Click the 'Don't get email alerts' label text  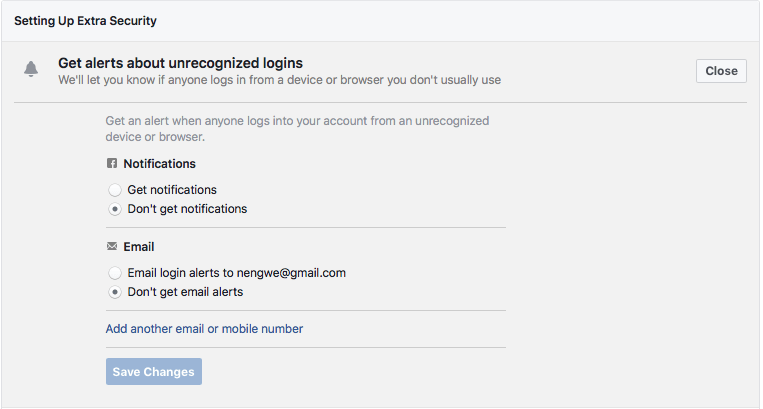click(185, 292)
